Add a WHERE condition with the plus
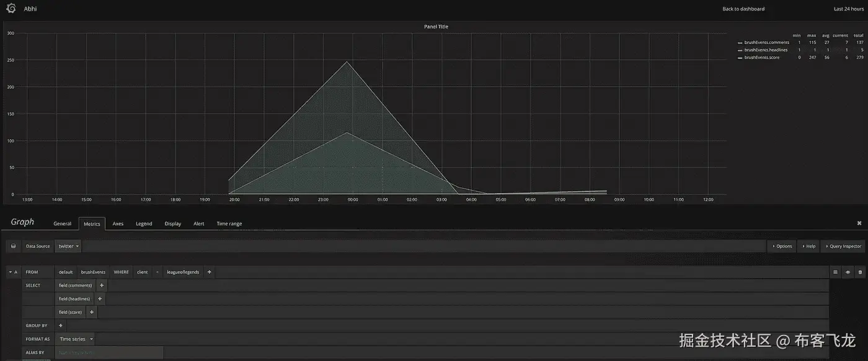 pos(209,272)
